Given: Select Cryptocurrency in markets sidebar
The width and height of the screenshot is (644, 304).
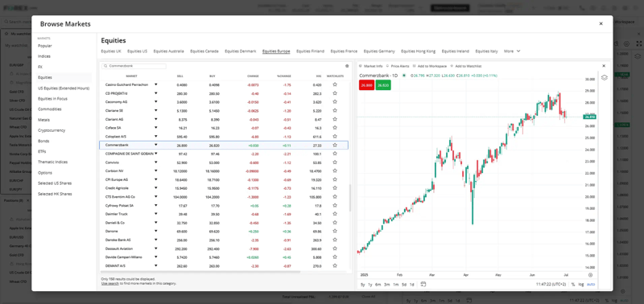Looking at the screenshot, I should (52, 130).
